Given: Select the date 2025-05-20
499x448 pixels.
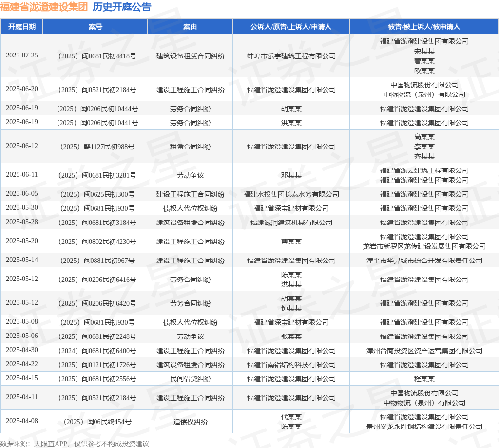Looking at the screenshot, I should pyautogui.click(x=21, y=241).
